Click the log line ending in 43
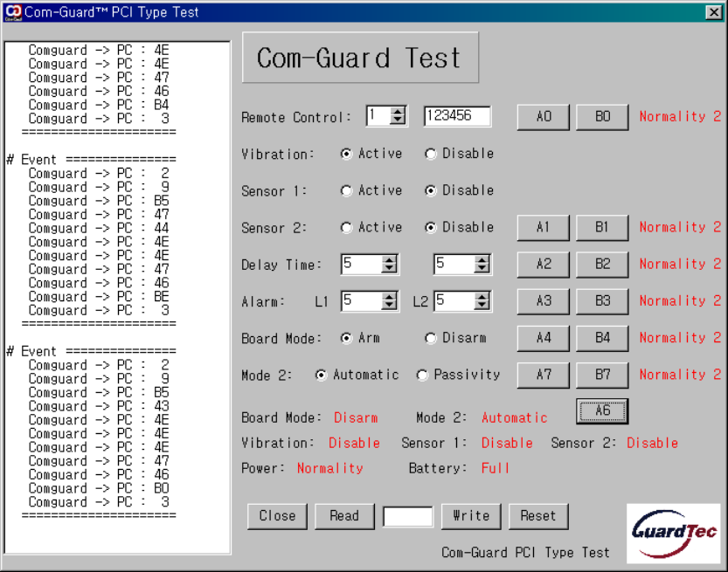Viewport: 728px width, 572px height. (99, 406)
